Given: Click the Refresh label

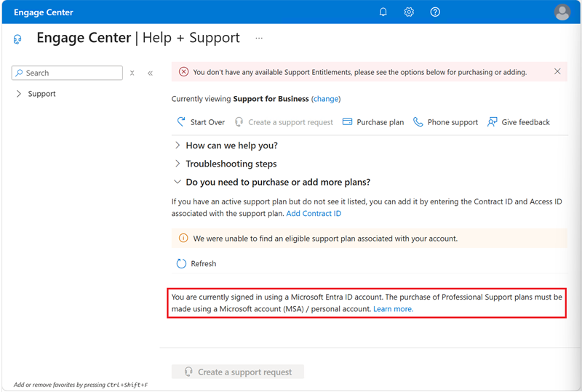Looking at the screenshot, I should click(204, 263).
